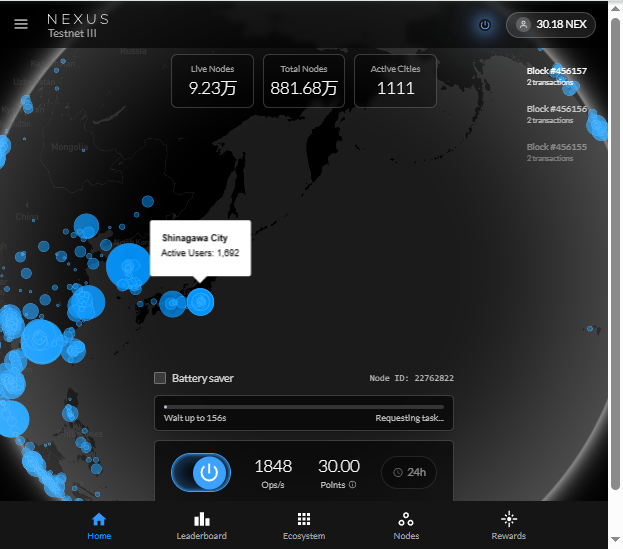Click the Points info icon
Image resolution: width=623 pixels, height=549 pixels.
point(352,485)
